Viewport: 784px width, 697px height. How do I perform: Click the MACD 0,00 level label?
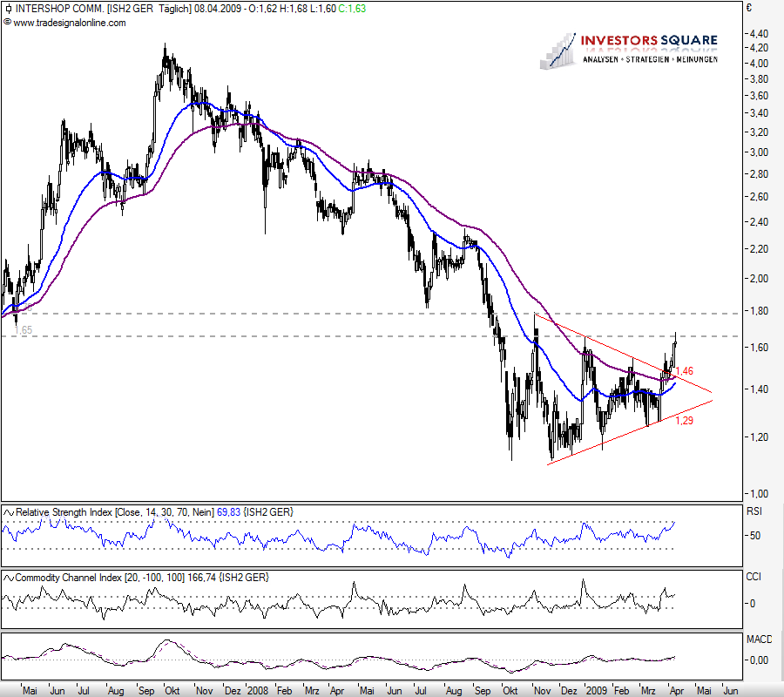[x=759, y=660]
